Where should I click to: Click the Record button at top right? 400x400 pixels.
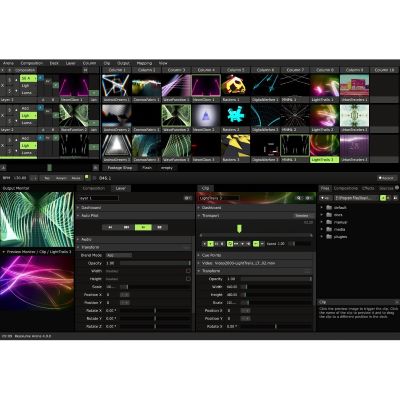(386, 178)
